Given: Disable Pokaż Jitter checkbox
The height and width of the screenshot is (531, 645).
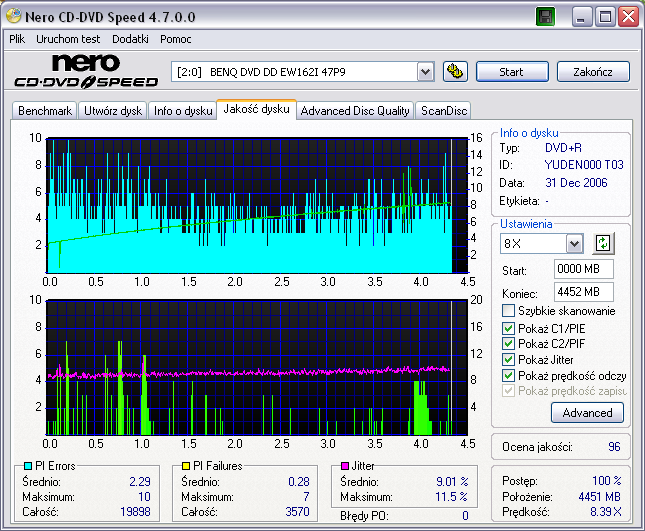Looking at the screenshot, I should tap(508, 359).
